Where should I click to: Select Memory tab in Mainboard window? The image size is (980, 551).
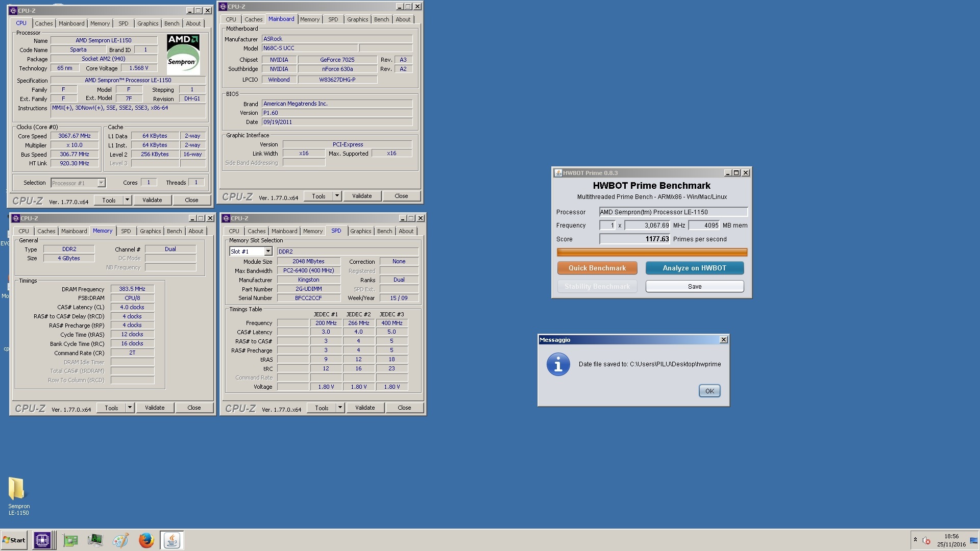click(310, 19)
